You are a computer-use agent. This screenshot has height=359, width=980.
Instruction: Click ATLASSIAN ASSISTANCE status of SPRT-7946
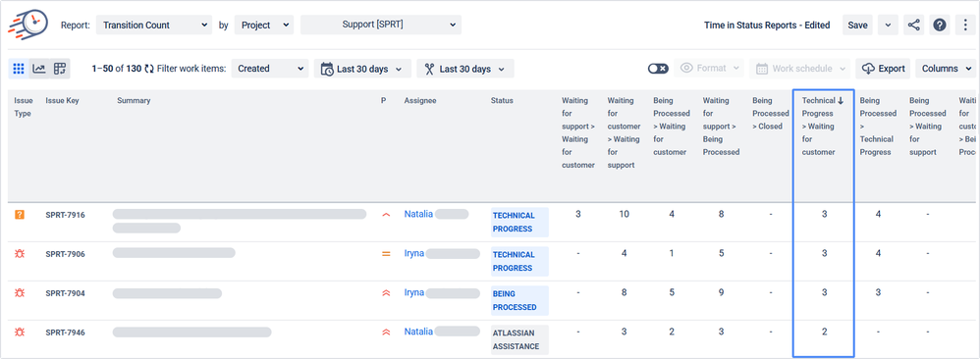tap(519, 339)
